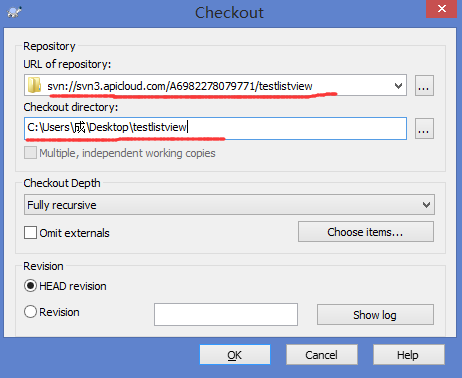Expand the repository URL history dropdown arrow
This screenshot has height=378, width=462.
point(398,86)
